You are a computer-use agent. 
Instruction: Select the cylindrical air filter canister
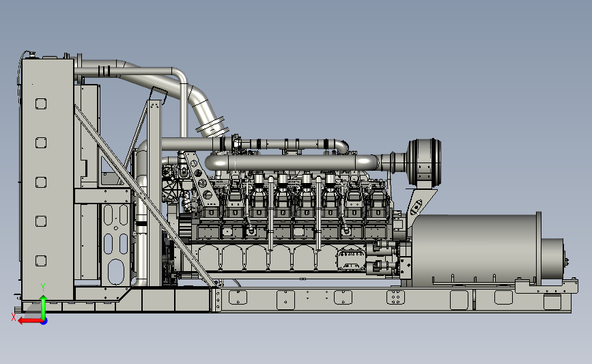tap(424, 163)
